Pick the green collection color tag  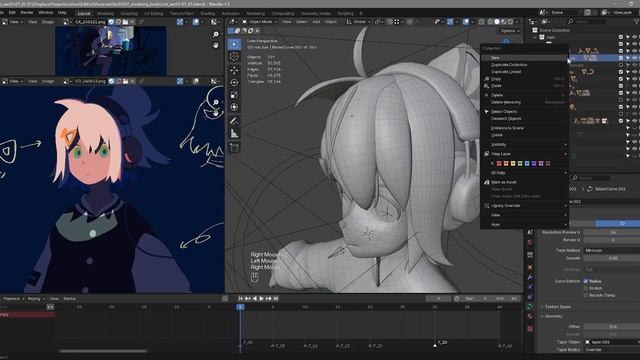pyautogui.click(x=520, y=163)
